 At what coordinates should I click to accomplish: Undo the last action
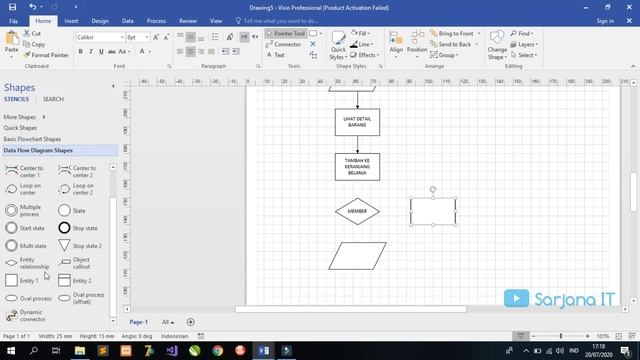coord(32,7)
